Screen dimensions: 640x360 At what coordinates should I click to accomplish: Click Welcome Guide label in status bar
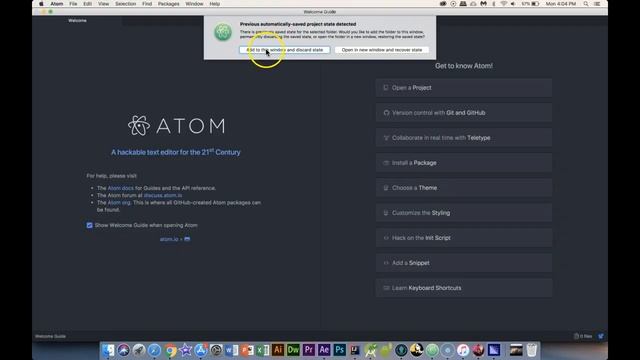[x=51, y=336]
